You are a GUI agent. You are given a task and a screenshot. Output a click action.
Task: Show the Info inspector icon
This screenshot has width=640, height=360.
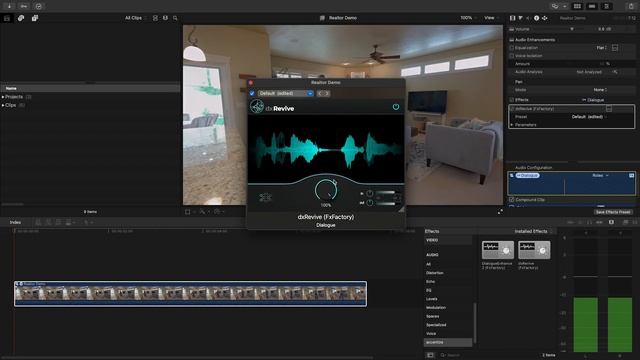[x=536, y=18]
